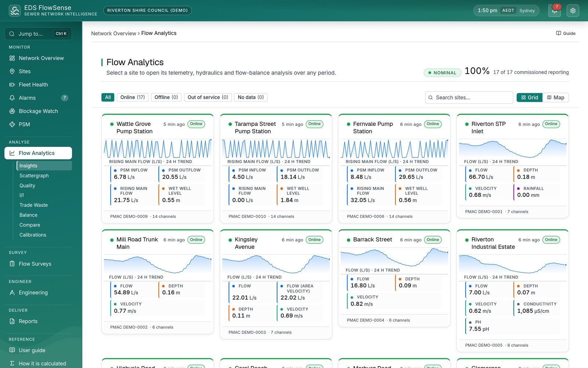Select Flow Analytics in the sidebar
588x368 pixels.
point(38,153)
